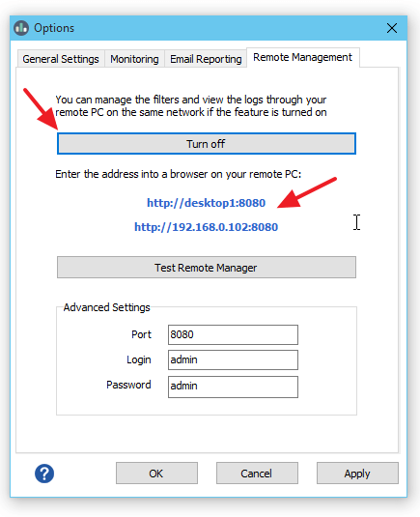Screen dimensions: 420x517
Task: Turn off the remote management feature
Action: click(x=207, y=144)
